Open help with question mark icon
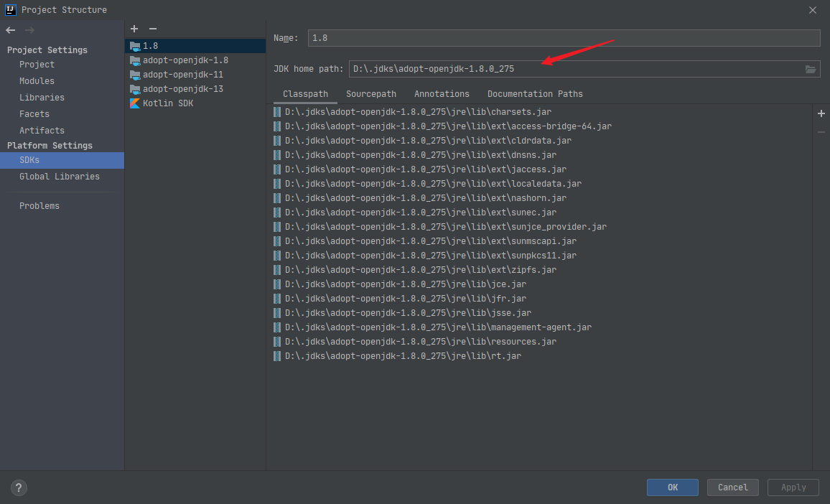This screenshot has height=504, width=830. coord(19,487)
